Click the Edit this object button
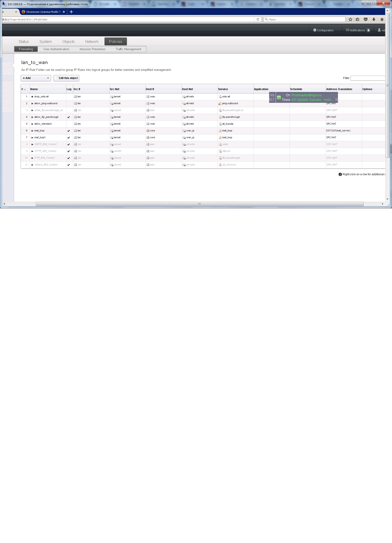The image size is (392, 543). pyautogui.click(x=66, y=78)
